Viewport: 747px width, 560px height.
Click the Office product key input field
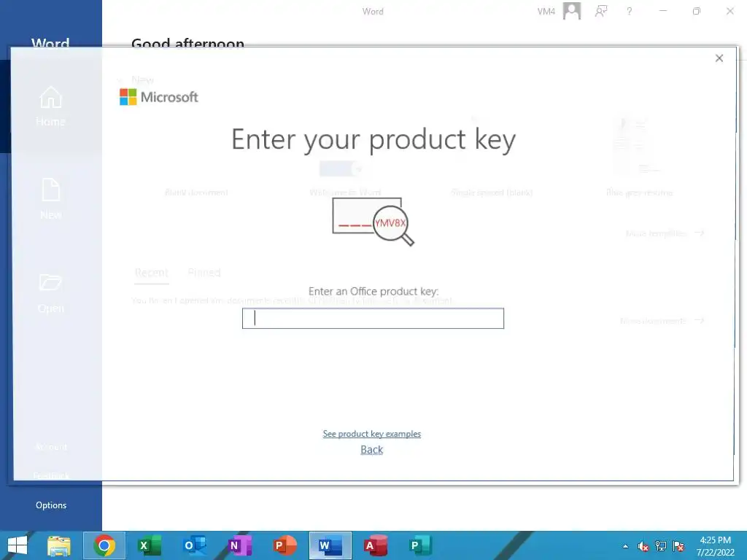click(x=373, y=318)
